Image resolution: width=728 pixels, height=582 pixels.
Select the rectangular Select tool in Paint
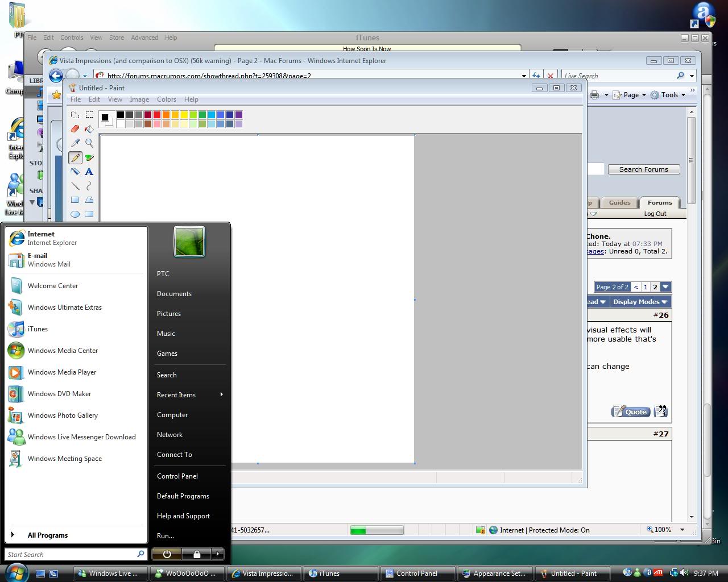89,115
